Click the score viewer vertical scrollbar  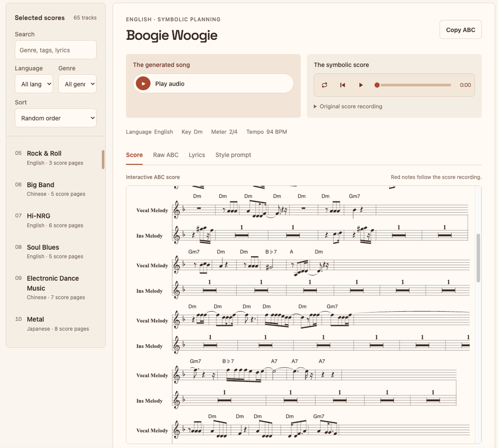click(478, 258)
